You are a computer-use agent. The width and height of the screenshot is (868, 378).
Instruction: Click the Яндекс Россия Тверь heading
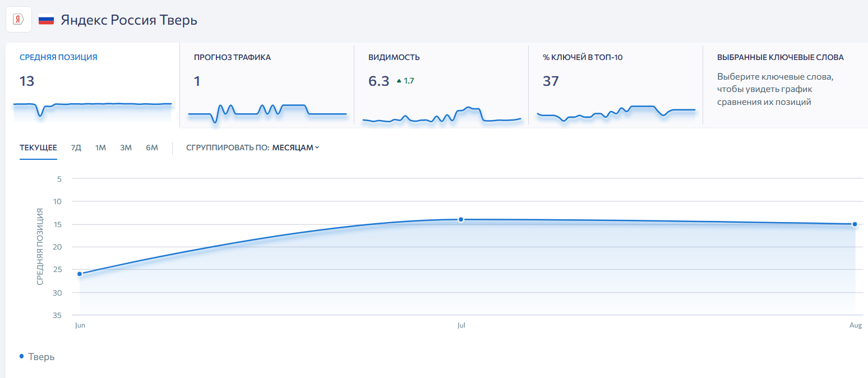[x=129, y=20]
